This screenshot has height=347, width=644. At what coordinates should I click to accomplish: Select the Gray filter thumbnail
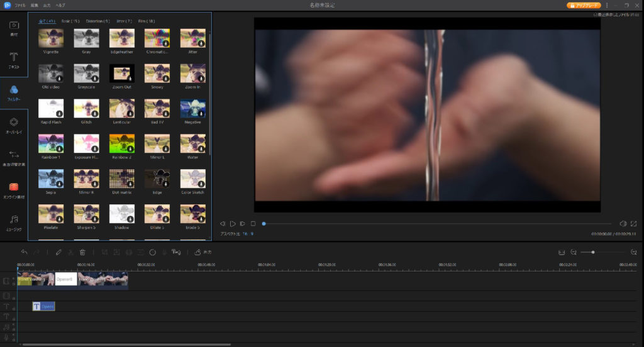[86, 38]
